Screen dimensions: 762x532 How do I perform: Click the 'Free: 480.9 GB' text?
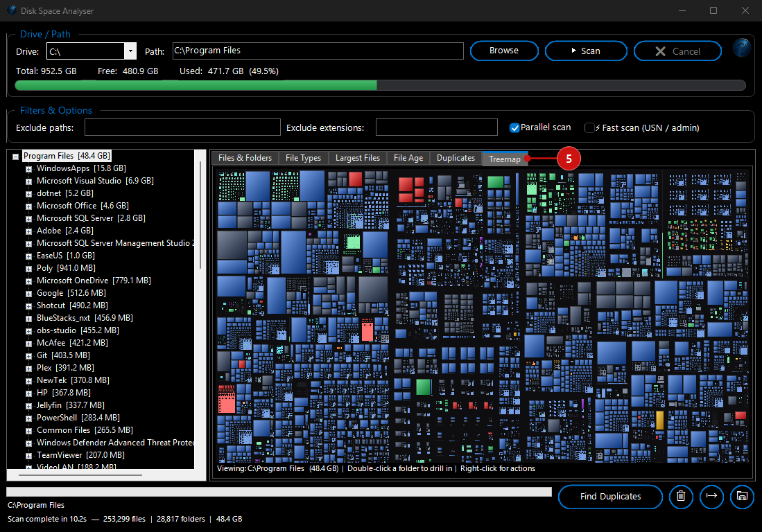click(x=128, y=71)
